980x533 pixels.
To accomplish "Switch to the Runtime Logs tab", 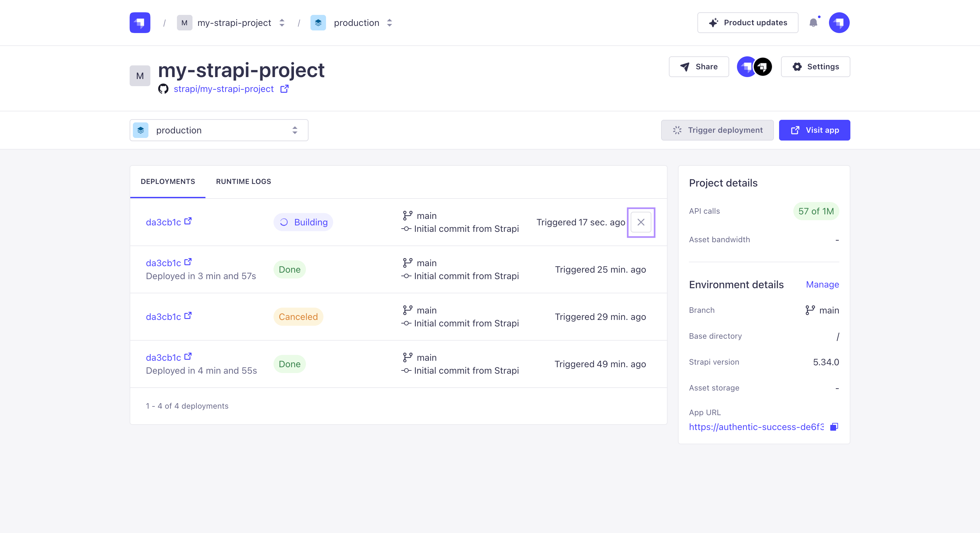I will click(243, 182).
